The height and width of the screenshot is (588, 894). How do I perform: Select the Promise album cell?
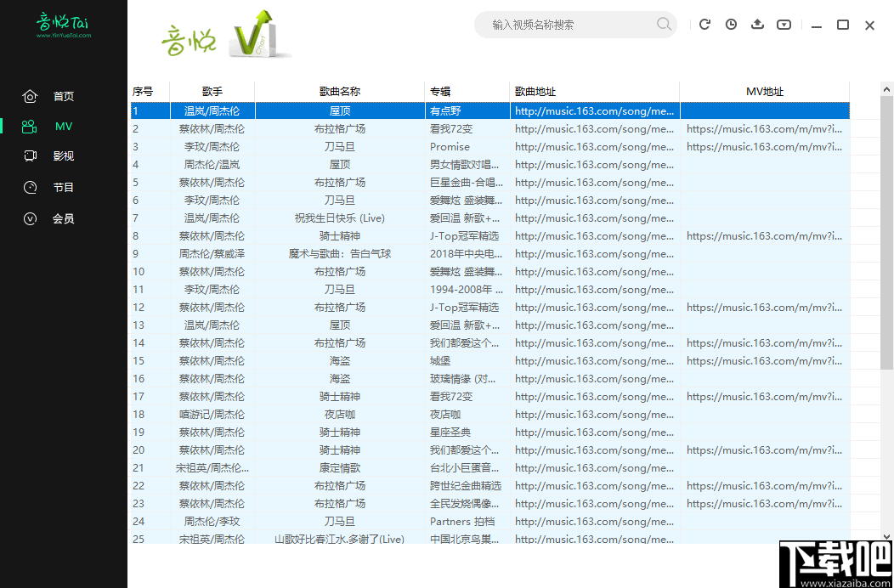click(467, 146)
